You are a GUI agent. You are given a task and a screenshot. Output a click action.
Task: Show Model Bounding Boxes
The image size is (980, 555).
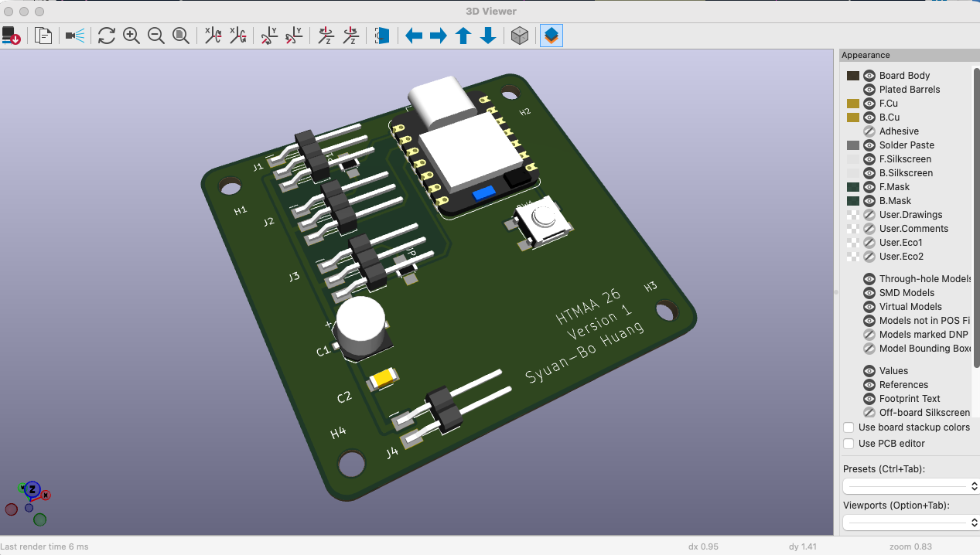click(869, 349)
